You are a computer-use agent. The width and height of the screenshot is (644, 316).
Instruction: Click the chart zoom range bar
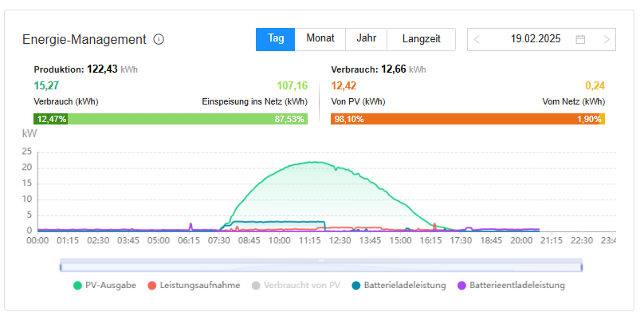click(x=321, y=267)
